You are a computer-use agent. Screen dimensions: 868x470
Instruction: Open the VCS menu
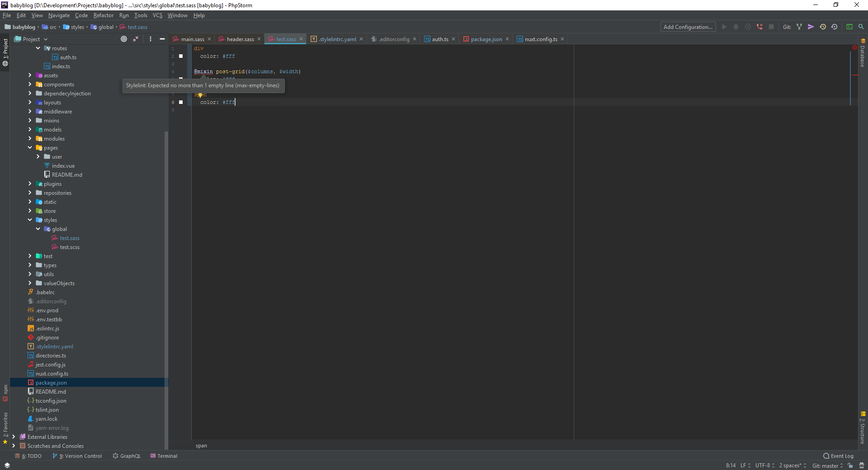(157, 15)
